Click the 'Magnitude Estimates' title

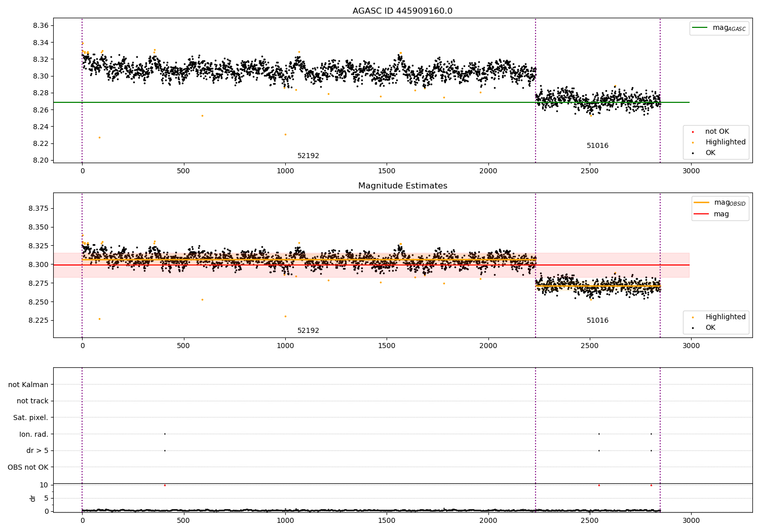pyautogui.click(x=403, y=186)
